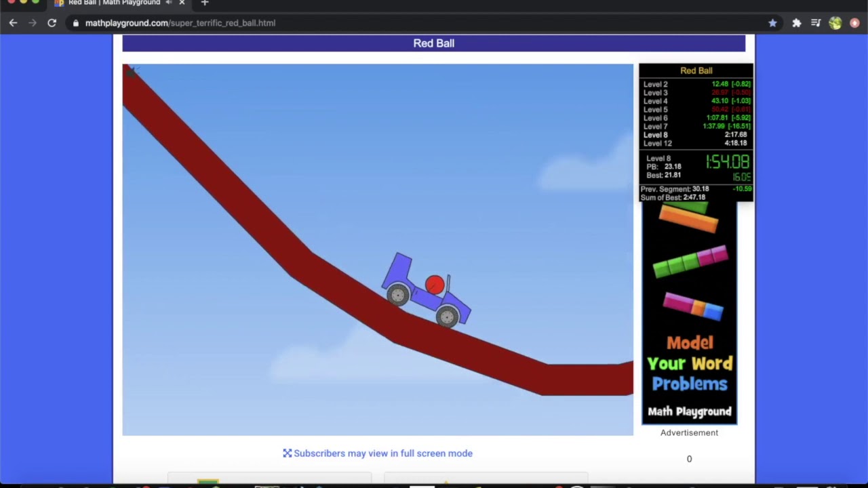The height and width of the screenshot is (488, 868).
Task: Click the 'Red Ball' splits title
Action: pyautogui.click(x=696, y=70)
